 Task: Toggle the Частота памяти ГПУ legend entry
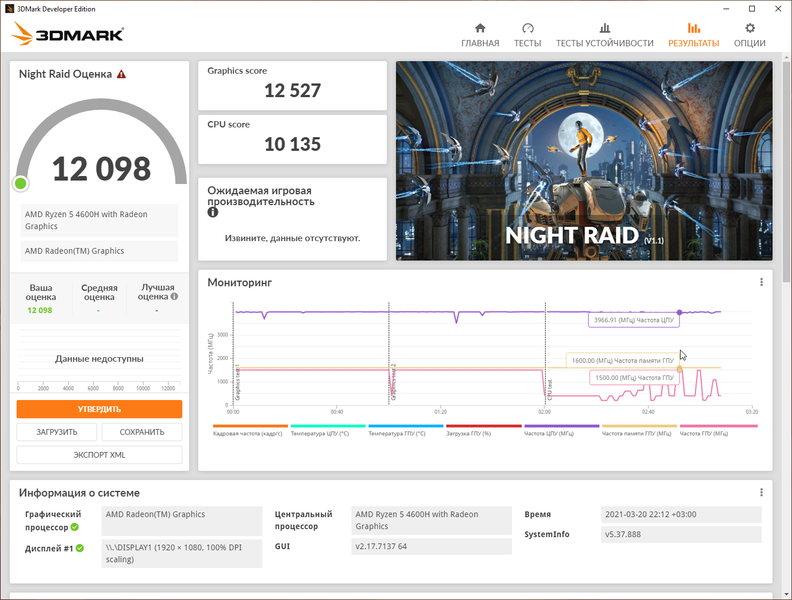pos(639,430)
